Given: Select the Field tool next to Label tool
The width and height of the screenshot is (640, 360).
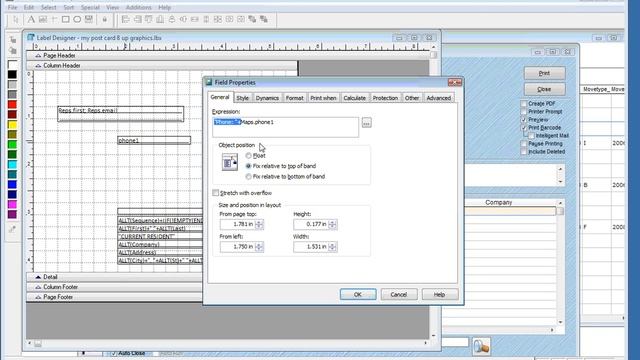Looking at the screenshot, I should coord(42,19).
